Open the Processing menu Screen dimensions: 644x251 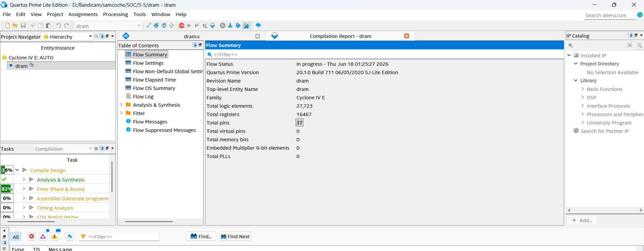116,14
